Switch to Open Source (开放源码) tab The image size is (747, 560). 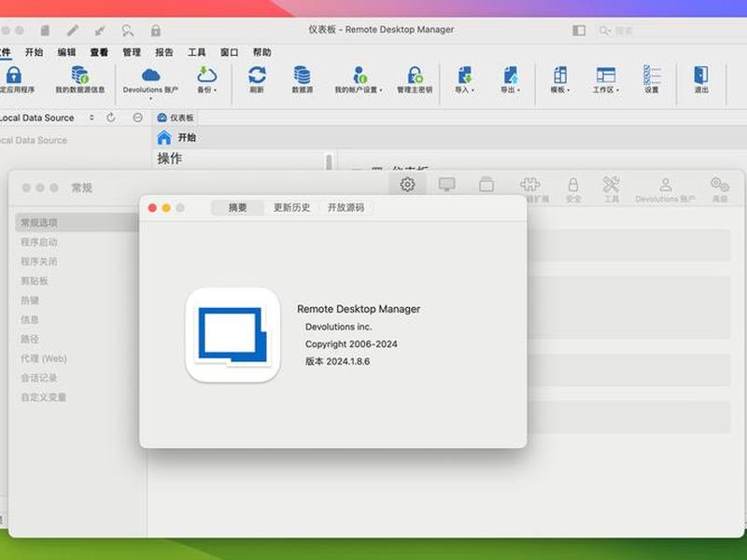345,207
